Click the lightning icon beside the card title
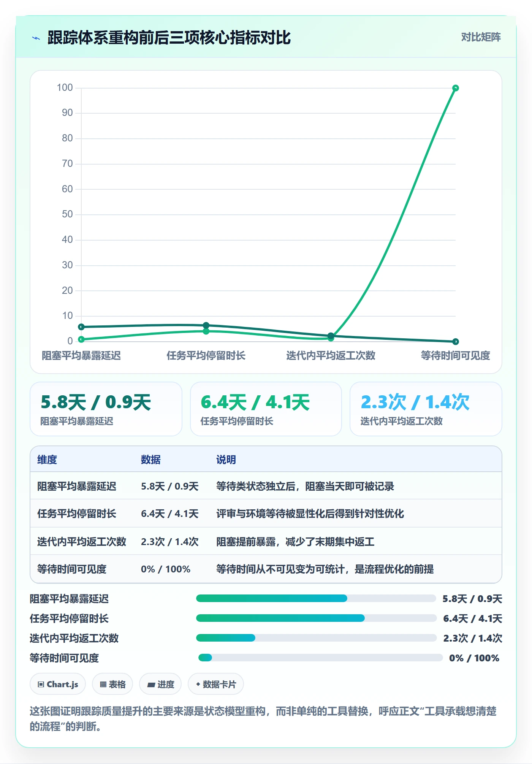 [36, 38]
